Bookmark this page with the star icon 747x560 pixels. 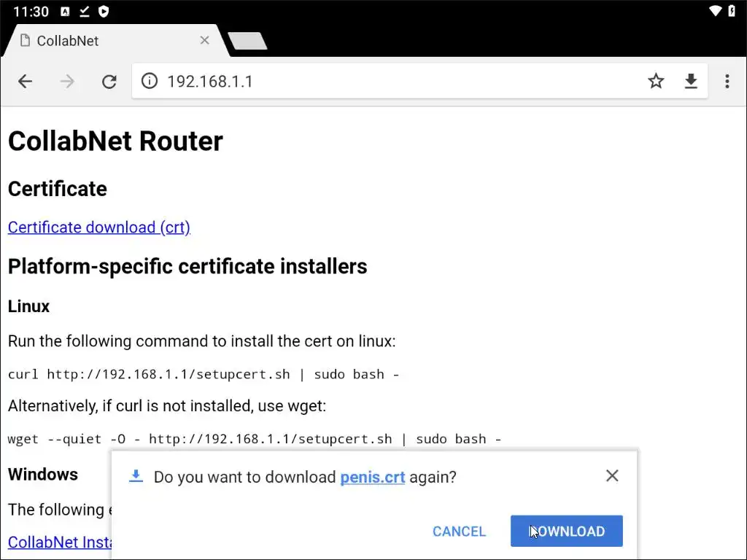(x=656, y=81)
